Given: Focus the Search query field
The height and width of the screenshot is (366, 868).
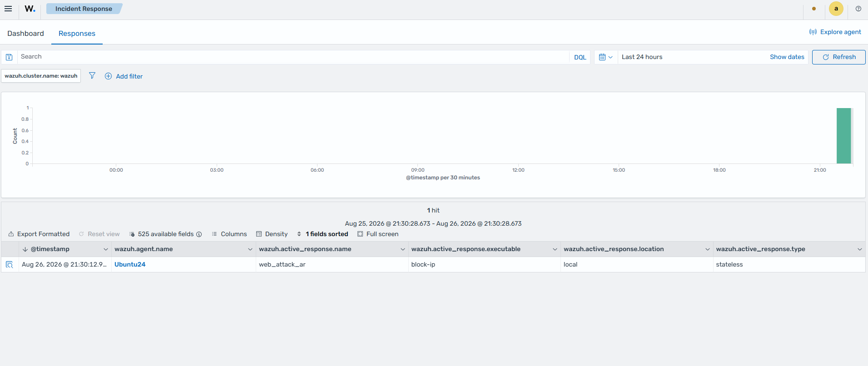Looking at the screenshot, I should coord(293,57).
